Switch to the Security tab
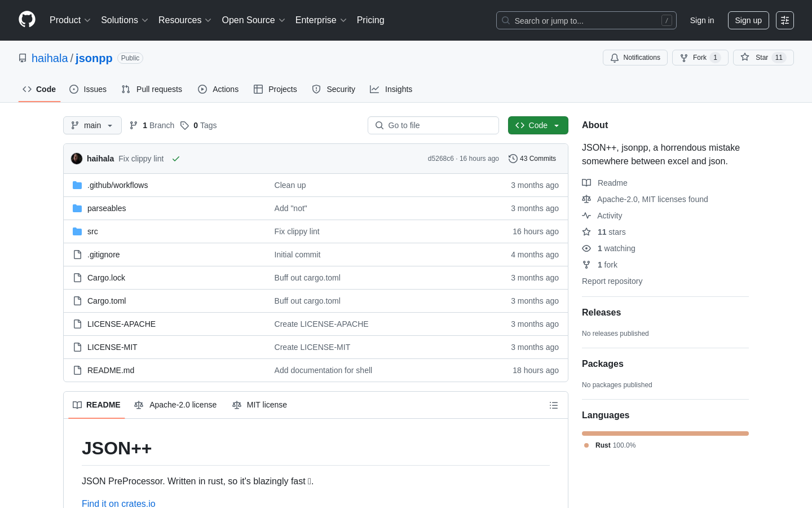The height and width of the screenshot is (508, 812). [334, 89]
